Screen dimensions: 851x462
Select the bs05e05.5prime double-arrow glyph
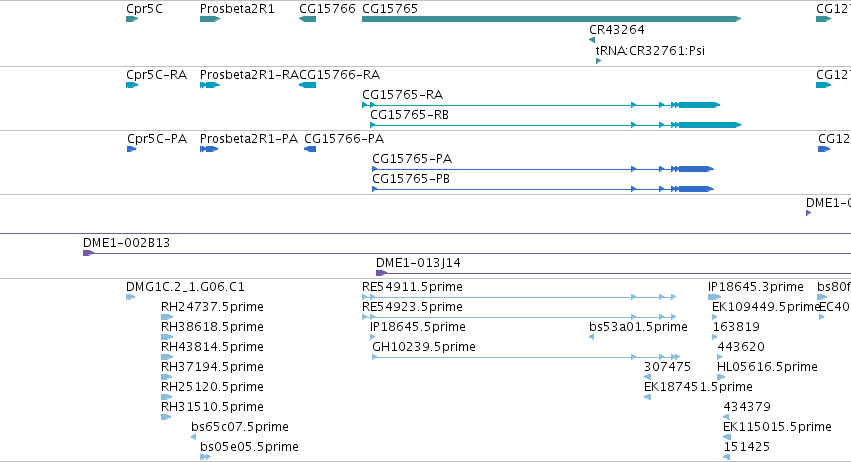coord(205,457)
